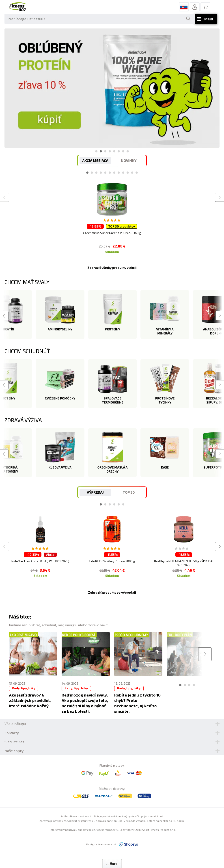Click the GLS delivery logo
This screenshot has width=224, height=868.
click(81, 796)
